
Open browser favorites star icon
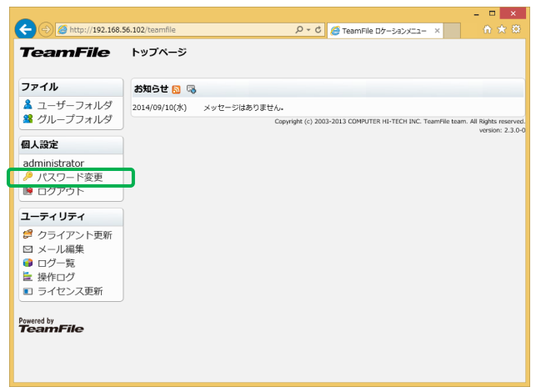click(x=502, y=29)
